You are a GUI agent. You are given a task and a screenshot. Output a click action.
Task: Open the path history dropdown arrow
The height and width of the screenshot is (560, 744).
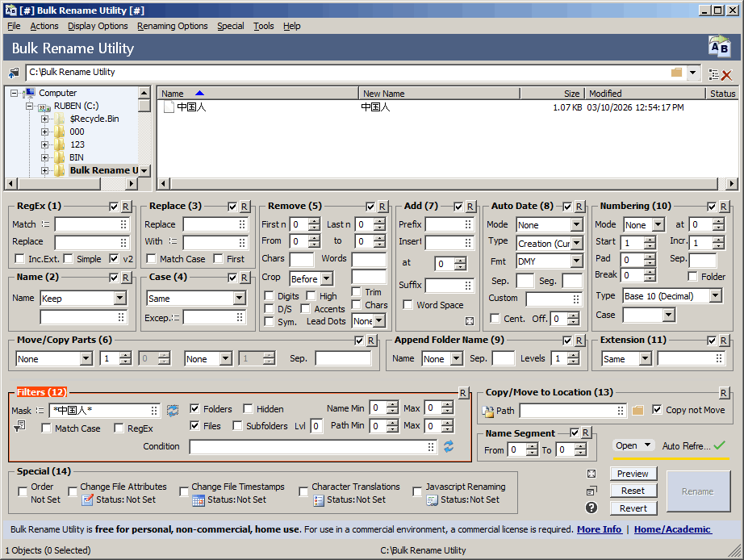(692, 73)
